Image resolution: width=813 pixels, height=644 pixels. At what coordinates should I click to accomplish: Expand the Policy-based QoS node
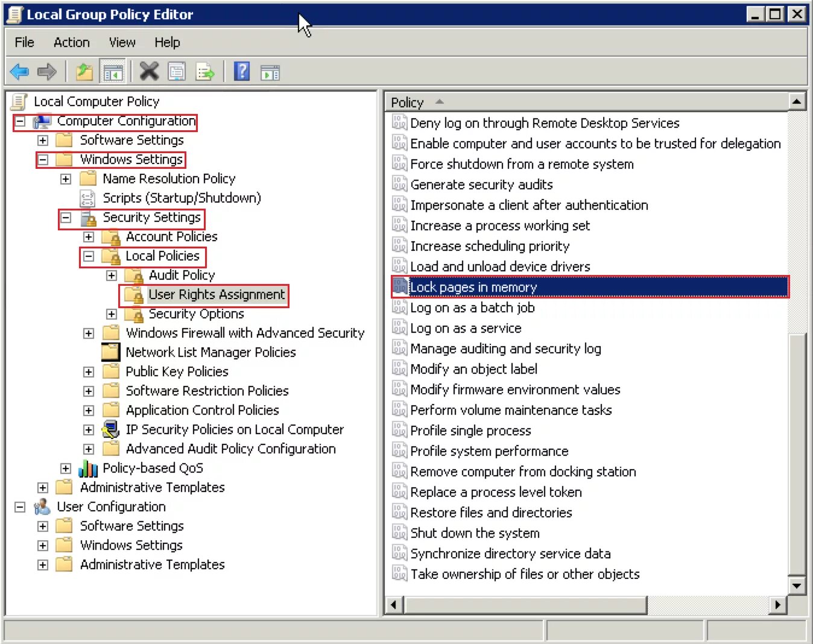pyautogui.click(x=66, y=469)
